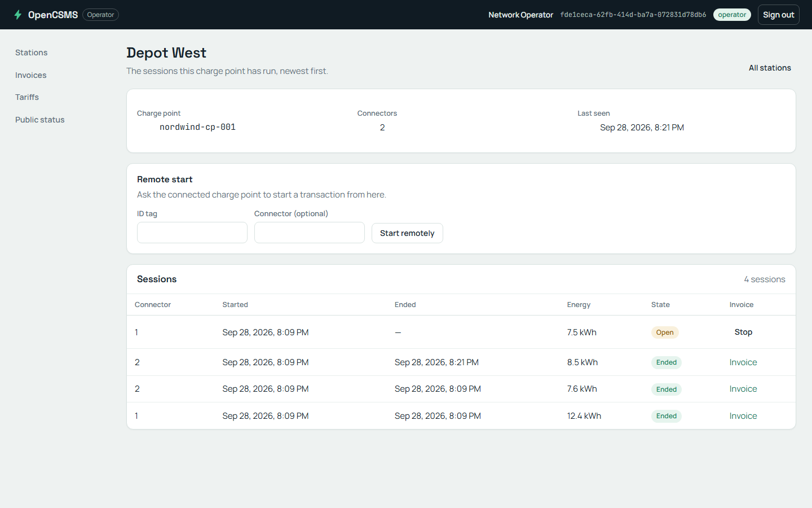Image resolution: width=812 pixels, height=508 pixels.
Task: Focus the ID tag input field
Action: tap(192, 233)
